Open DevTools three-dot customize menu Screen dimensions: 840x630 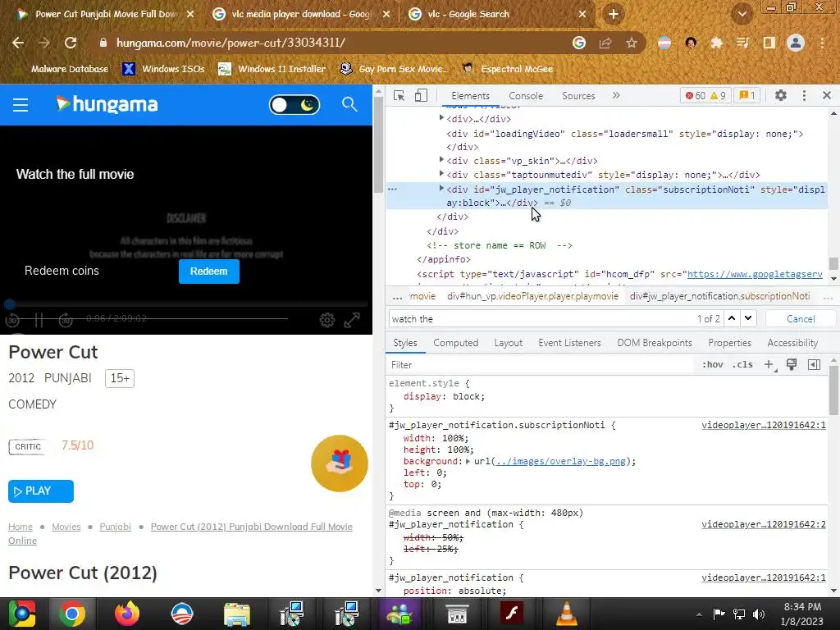804,95
